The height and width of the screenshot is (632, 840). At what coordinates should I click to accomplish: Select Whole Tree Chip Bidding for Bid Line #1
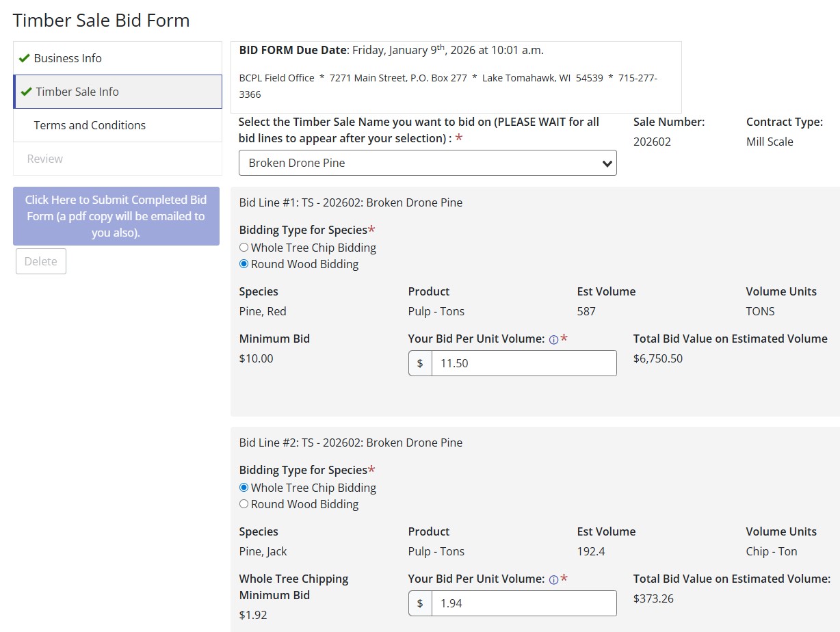[244, 248]
